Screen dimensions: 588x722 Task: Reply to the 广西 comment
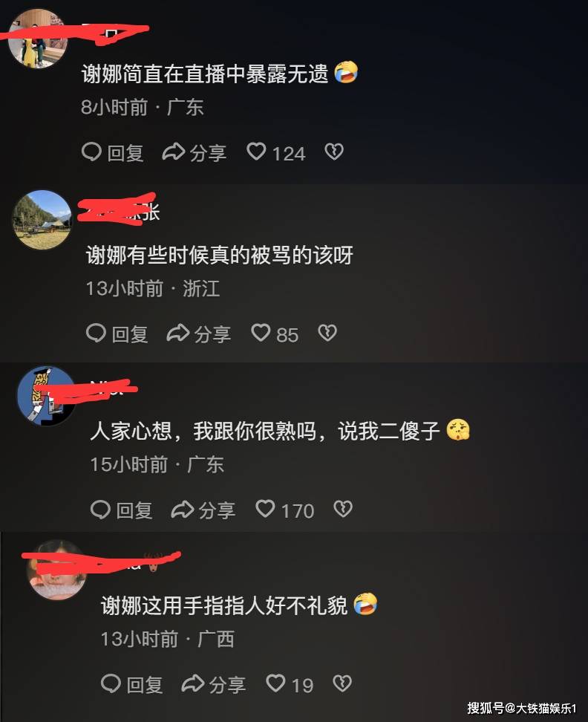[x=132, y=684]
